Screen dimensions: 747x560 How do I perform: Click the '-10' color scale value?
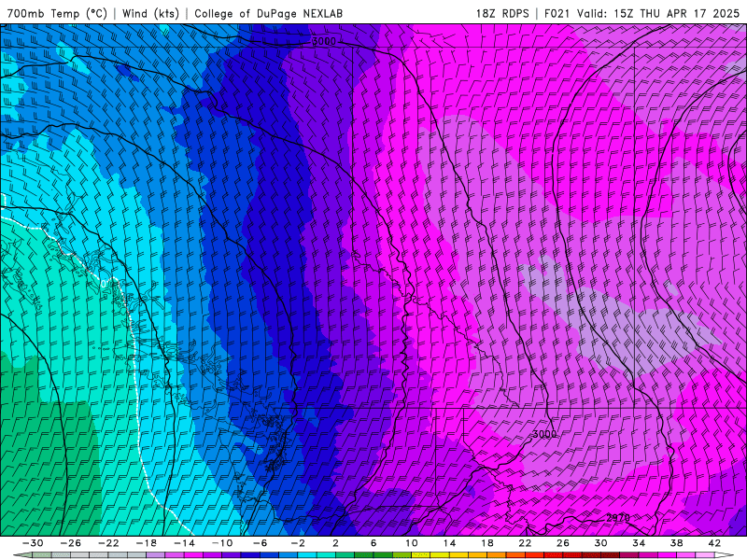222,543
